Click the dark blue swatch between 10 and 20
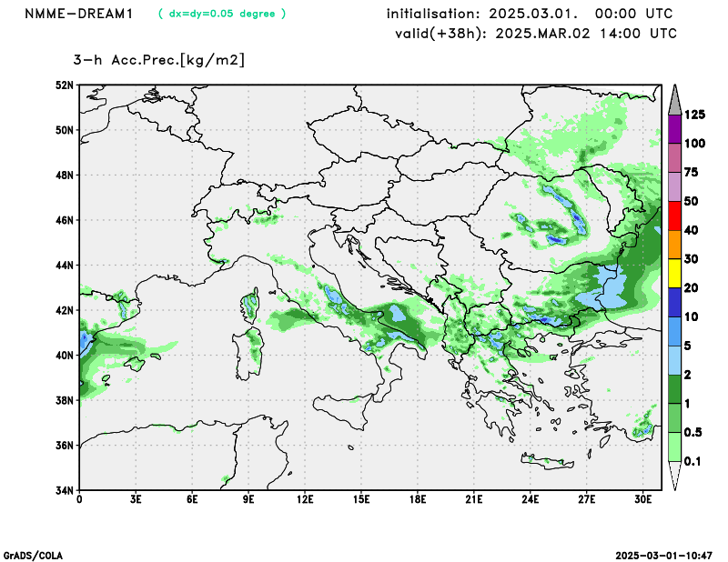This screenshot has height=562, width=728. click(674, 302)
